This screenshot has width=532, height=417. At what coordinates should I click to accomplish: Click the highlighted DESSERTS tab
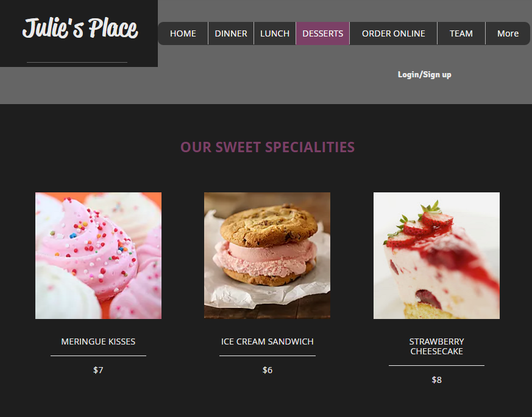tap(322, 33)
